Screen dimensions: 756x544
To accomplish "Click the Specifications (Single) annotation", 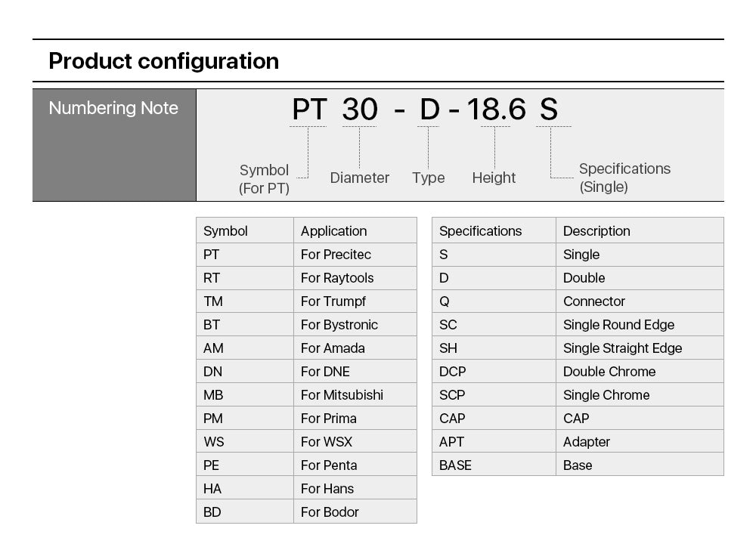I will [x=624, y=178].
